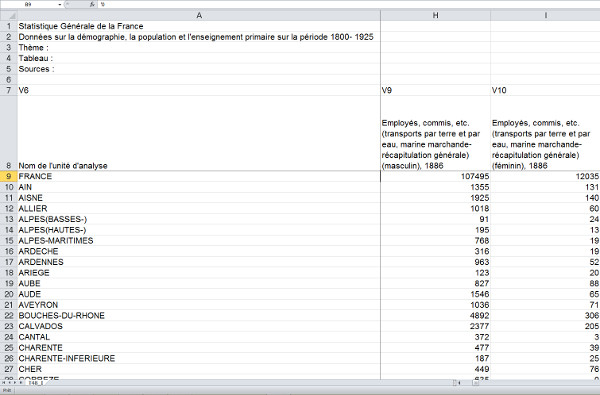
Task: Click the value 963 for ARDENNES
Action: click(x=435, y=262)
